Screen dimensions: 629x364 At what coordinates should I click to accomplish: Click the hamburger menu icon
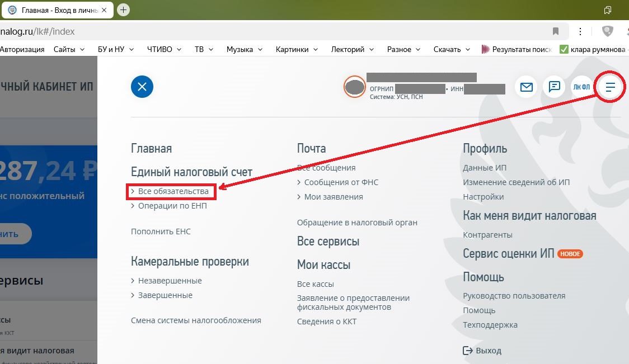pyautogui.click(x=610, y=87)
